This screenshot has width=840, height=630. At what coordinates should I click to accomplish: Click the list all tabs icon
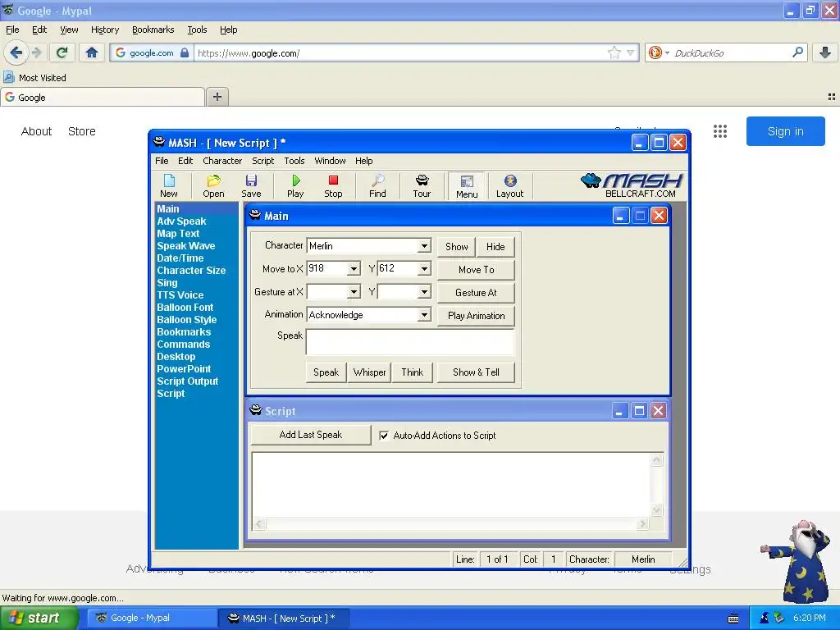point(832,97)
